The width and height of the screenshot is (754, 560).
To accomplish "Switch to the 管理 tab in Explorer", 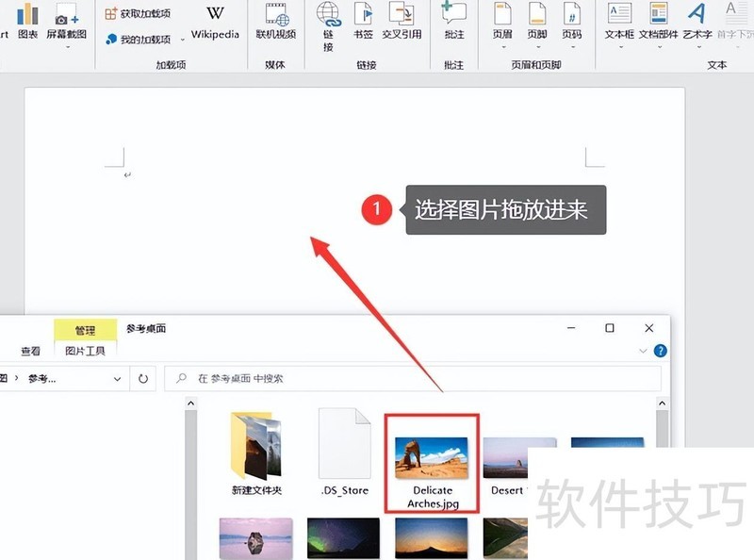I will click(x=85, y=330).
